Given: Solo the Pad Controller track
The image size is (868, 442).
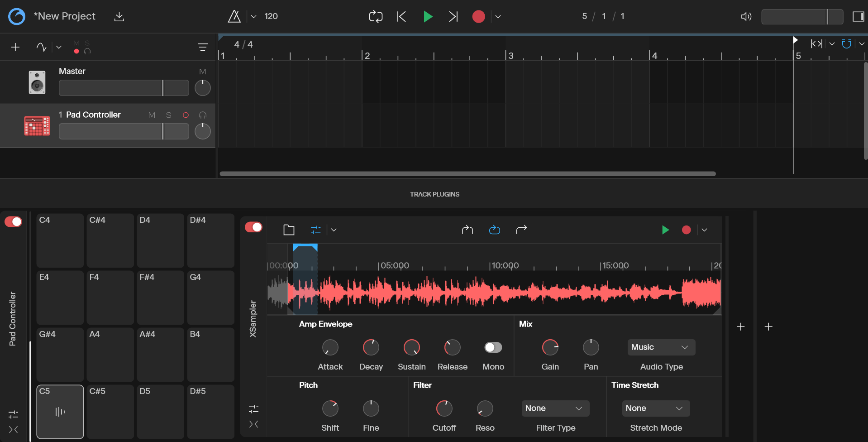Looking at the screenshot, I should point(169,115).
